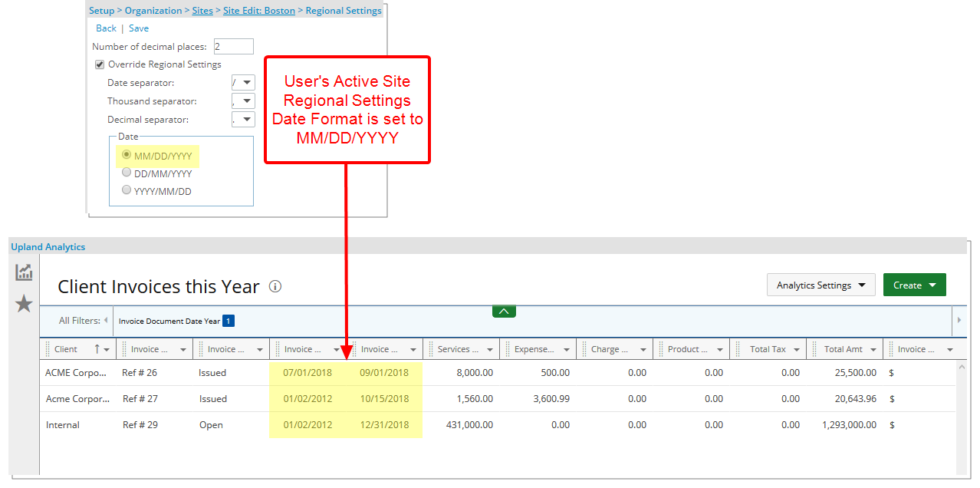
Task: Click the info icon beside report title
Action: click(x=275, y=286)
